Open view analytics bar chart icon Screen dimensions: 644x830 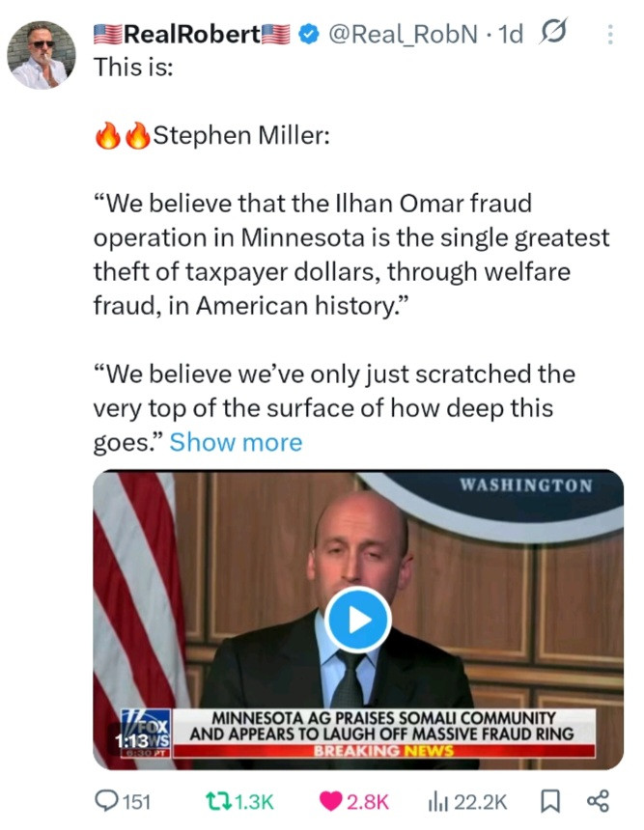(x=435, y=800)
